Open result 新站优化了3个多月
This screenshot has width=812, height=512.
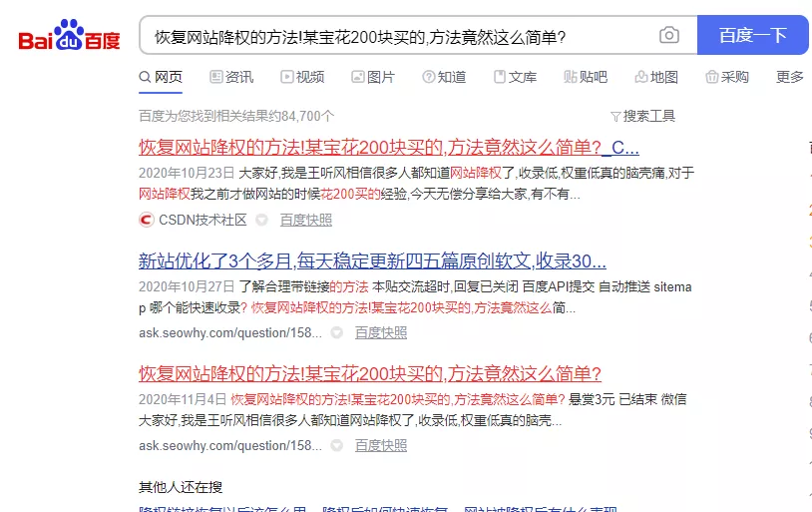(372, 260)
